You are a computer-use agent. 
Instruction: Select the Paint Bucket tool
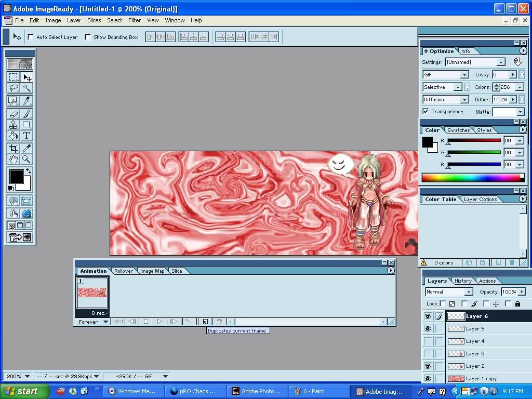click(14, 136)
